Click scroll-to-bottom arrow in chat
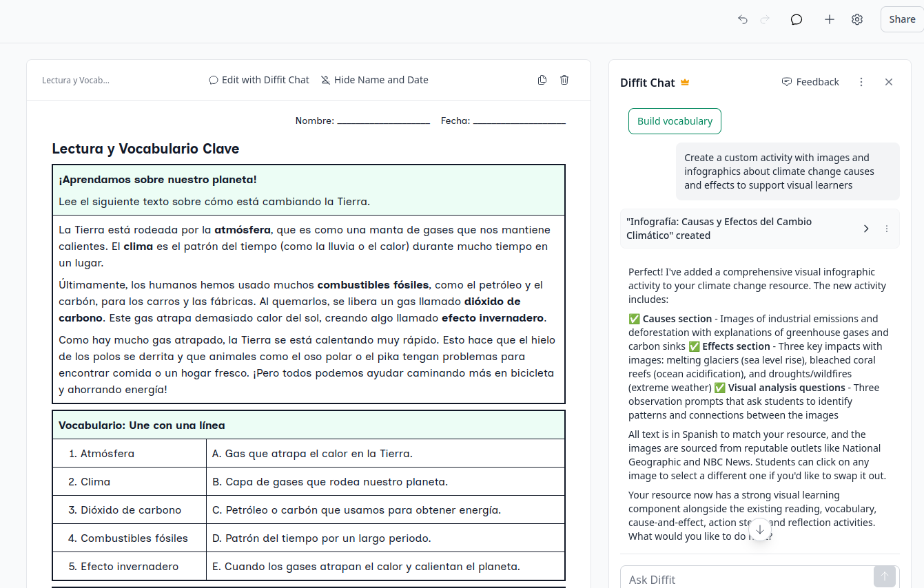This screenshot has width=924, height=588. pyautogui.click(x=760, y=529)
